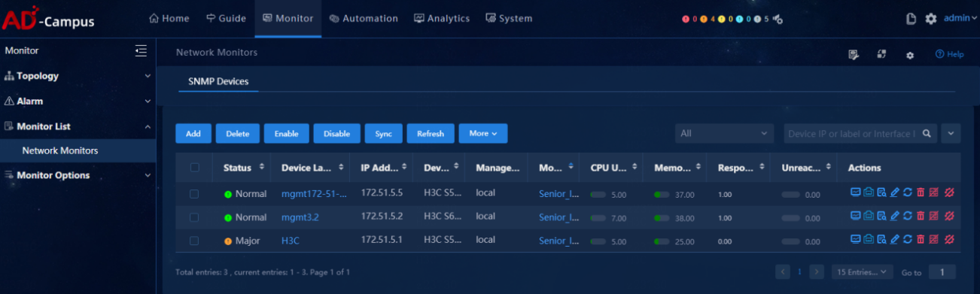Open the document icon in header
The width and height of the screenshot is (980, 294).
[911, 19]
